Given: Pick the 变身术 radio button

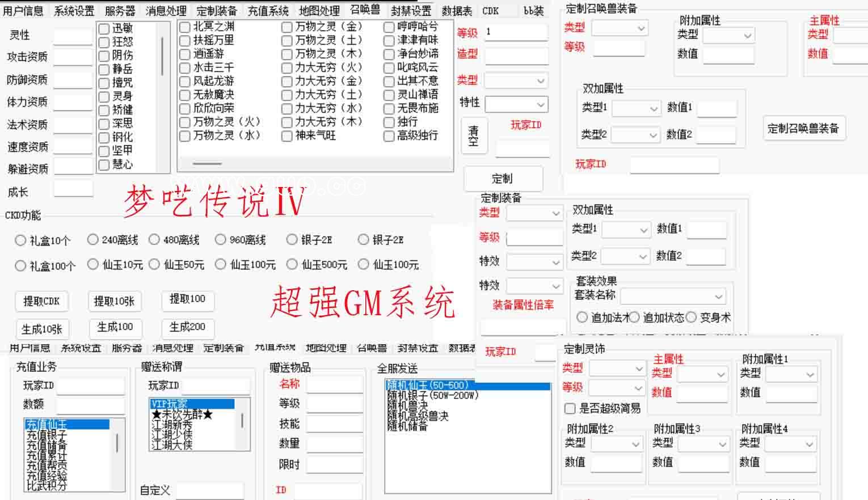Looking at the screenshot, I should (x=691, y=317).
